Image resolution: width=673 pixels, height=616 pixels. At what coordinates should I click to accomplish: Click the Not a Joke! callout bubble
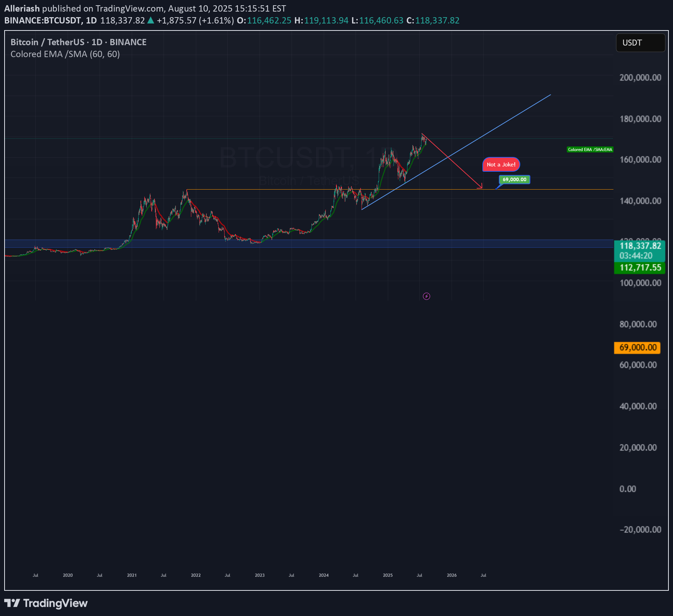coord(501,164)
